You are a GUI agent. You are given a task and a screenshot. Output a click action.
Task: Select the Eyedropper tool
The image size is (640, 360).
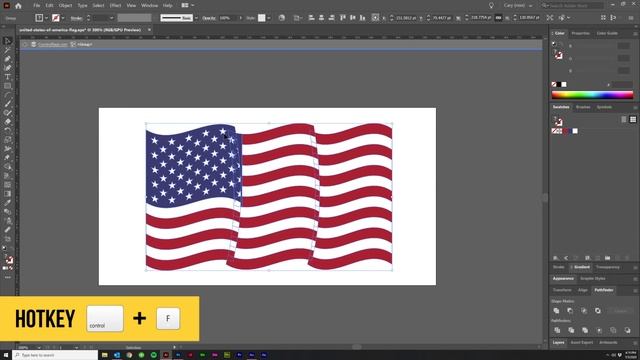[x=7, y=202]
